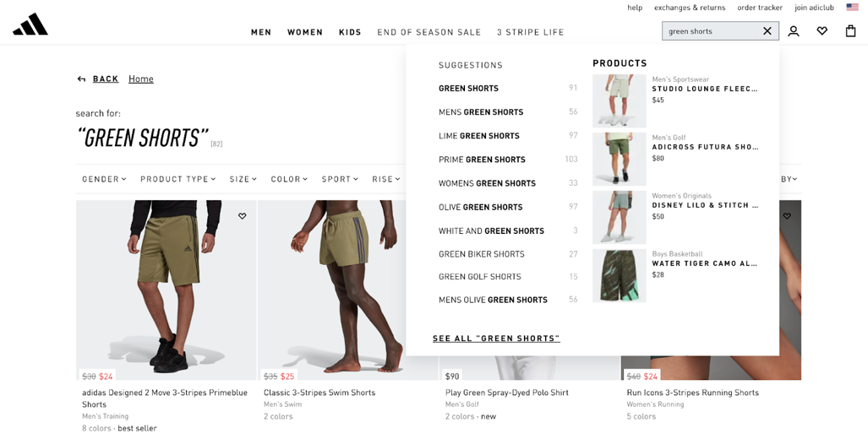868x439 pixels.
Task: Open 3 Stripe Life menu
Action: click(x=530, y=32)
